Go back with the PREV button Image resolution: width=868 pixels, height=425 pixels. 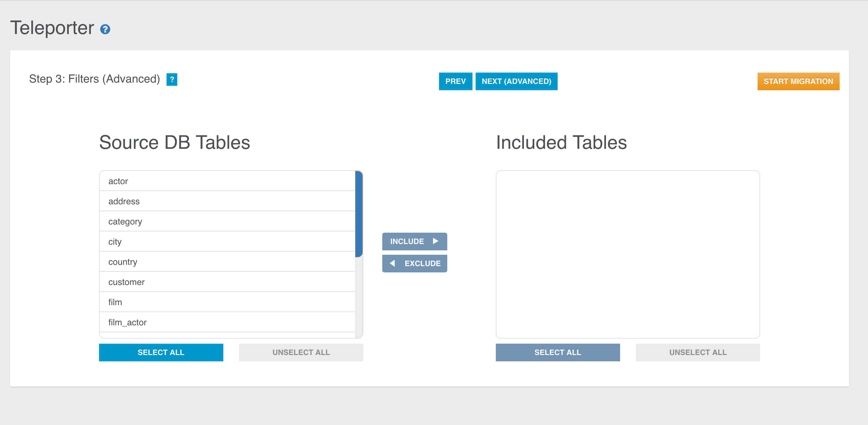click(455, 81)
